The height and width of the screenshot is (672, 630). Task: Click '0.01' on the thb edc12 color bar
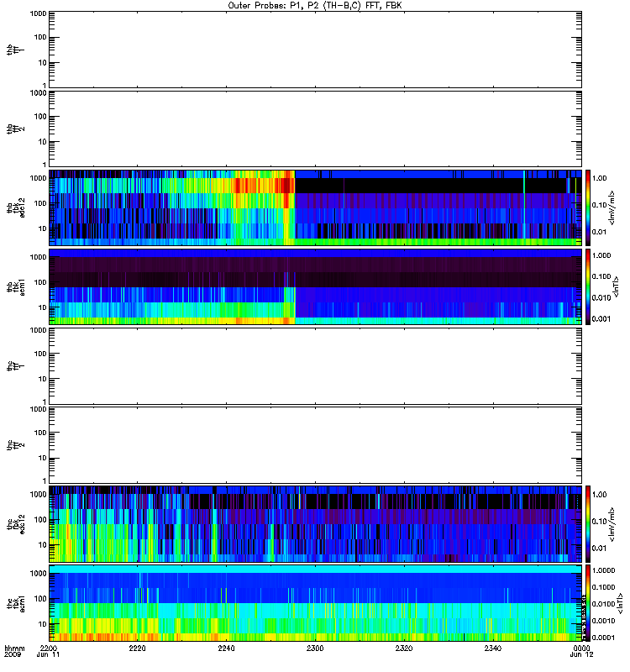(600, 232)
